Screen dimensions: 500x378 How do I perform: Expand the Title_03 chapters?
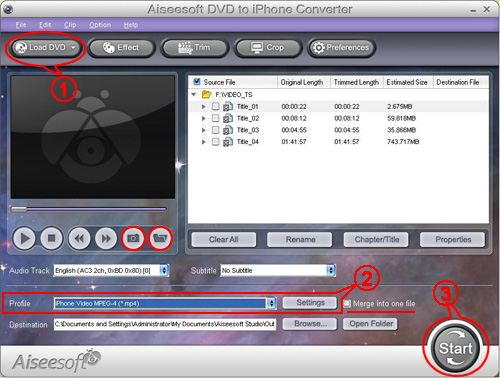203,130
